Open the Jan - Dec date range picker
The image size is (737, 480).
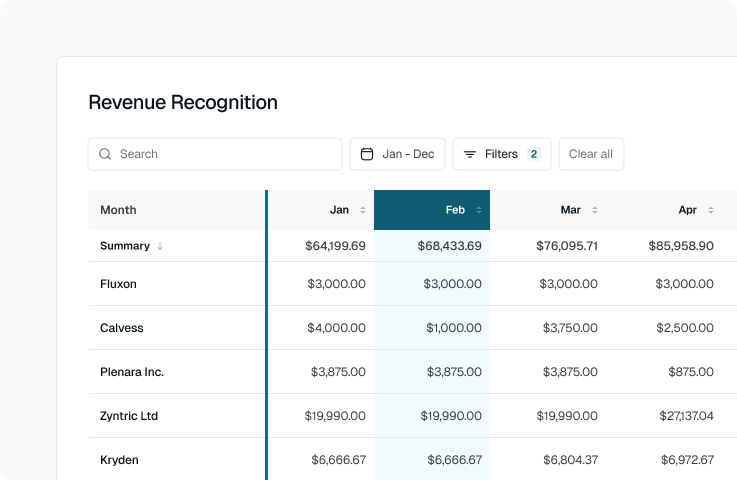click(397, 154)
